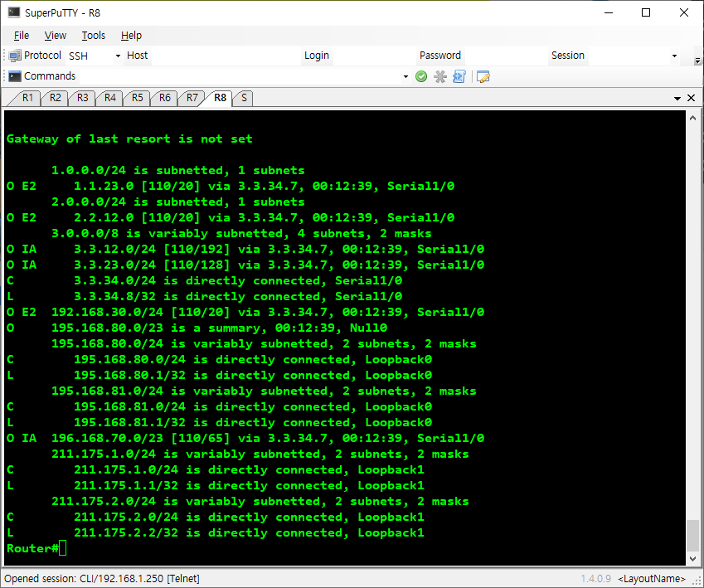Viewport: 704px width, 588px height.
Task: Switch to the R1 session tab
Action: (x=28, y=98)
